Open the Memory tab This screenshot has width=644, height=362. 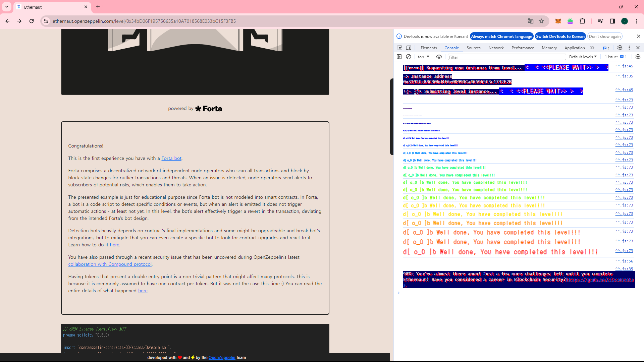coord(549,48)
